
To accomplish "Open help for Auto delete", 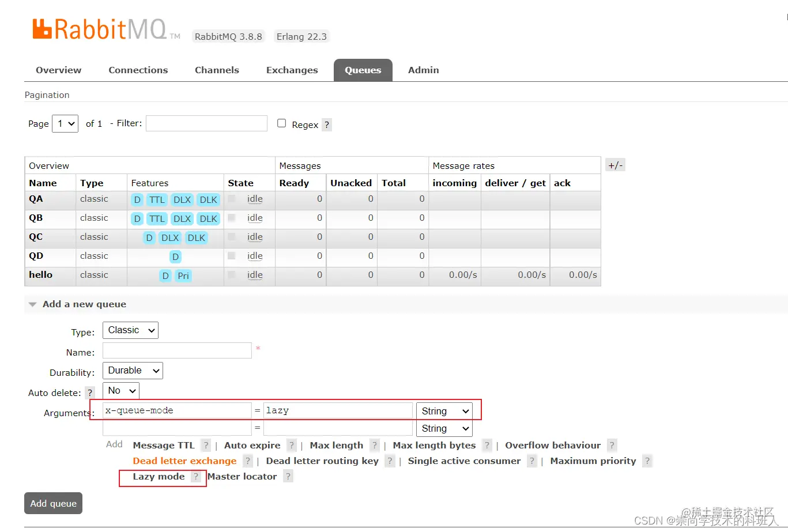I will coord(90,393).
